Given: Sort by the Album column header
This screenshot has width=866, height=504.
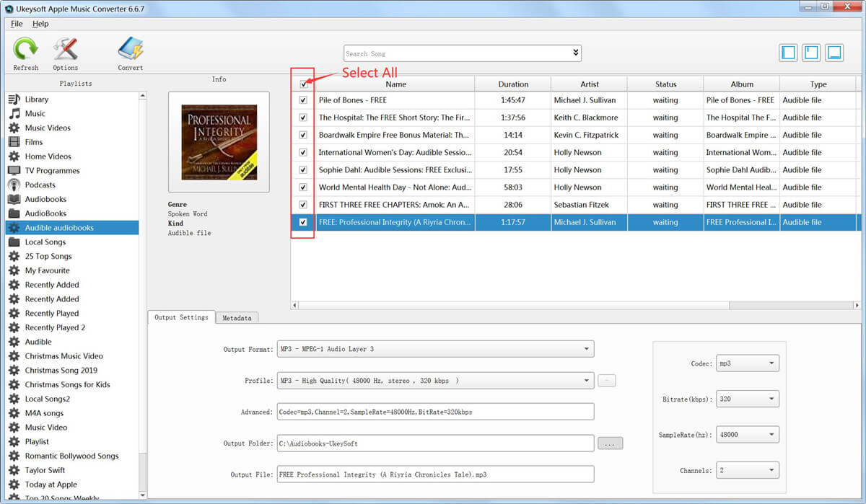Looking at the screenshot, I should pyautogui.click(x=742, y=84).
